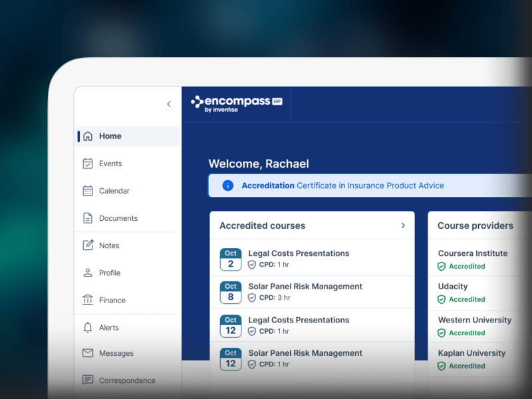
Task: Click the Events calendar-check icon
Action: pos(88,164)
